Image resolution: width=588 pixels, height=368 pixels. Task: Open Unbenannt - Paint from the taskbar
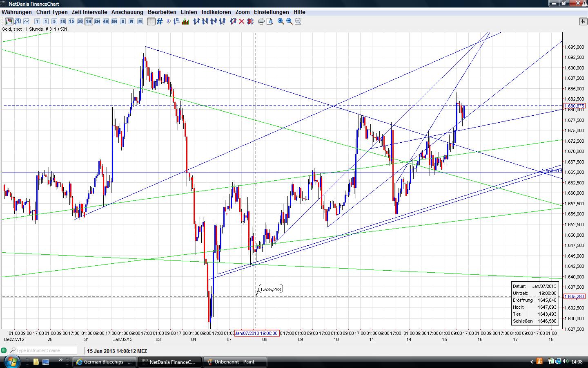point(235,361)
